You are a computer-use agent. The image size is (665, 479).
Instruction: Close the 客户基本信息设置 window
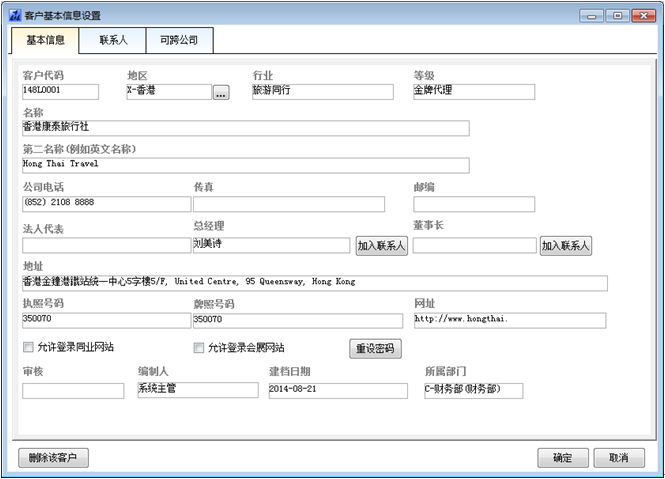click(641, 15)
